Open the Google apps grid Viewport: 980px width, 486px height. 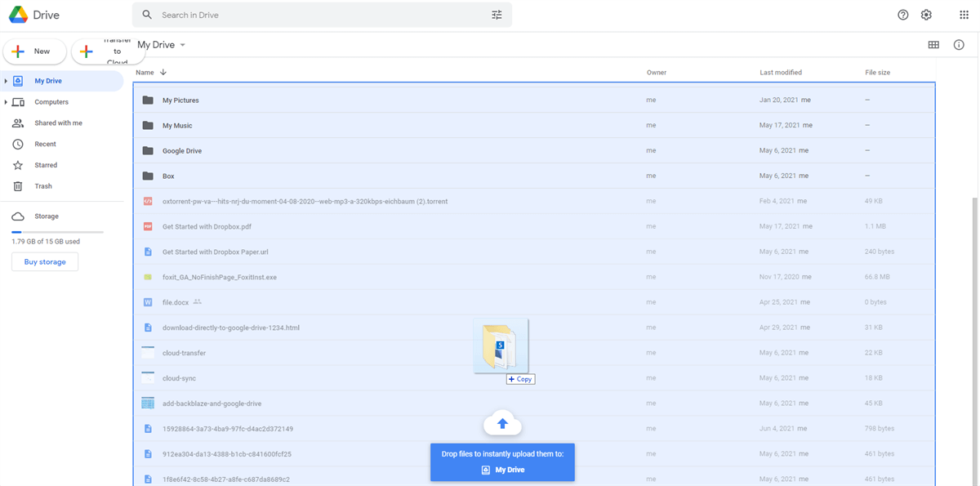964,15
